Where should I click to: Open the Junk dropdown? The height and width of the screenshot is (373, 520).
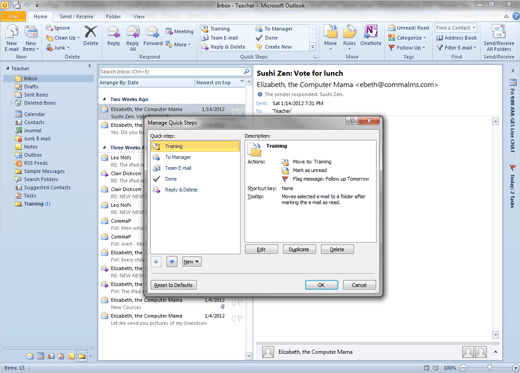pyautogui.click(x=58, y=48)
